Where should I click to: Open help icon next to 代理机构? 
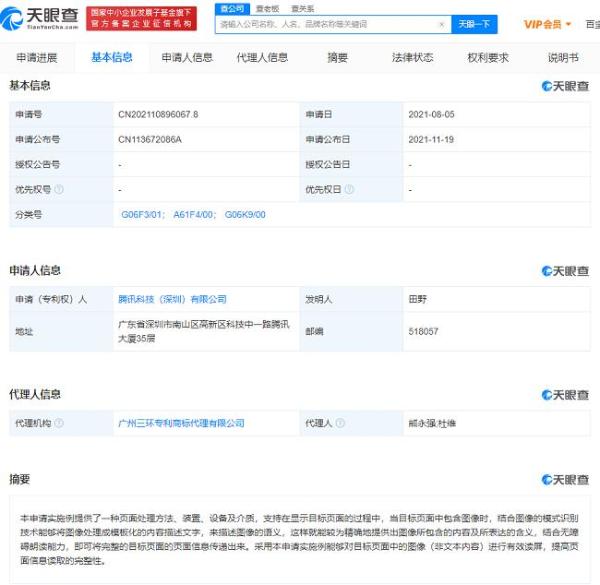(59, 423)
